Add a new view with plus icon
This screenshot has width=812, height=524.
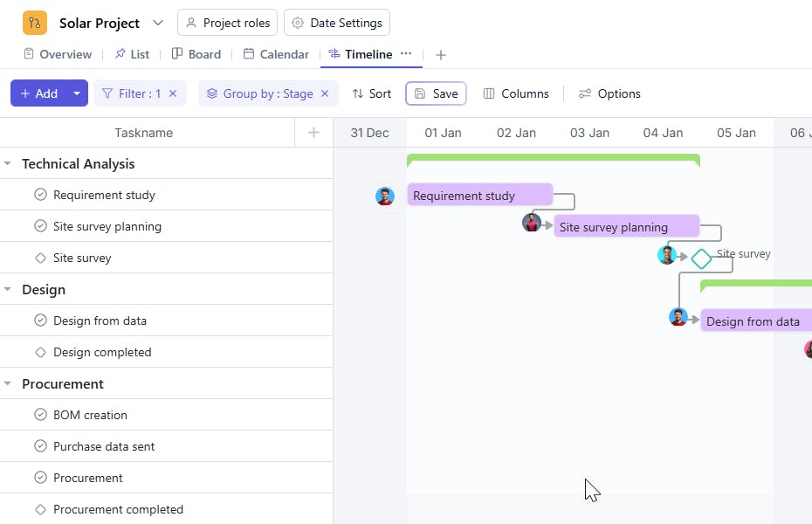tap(441, 55)
